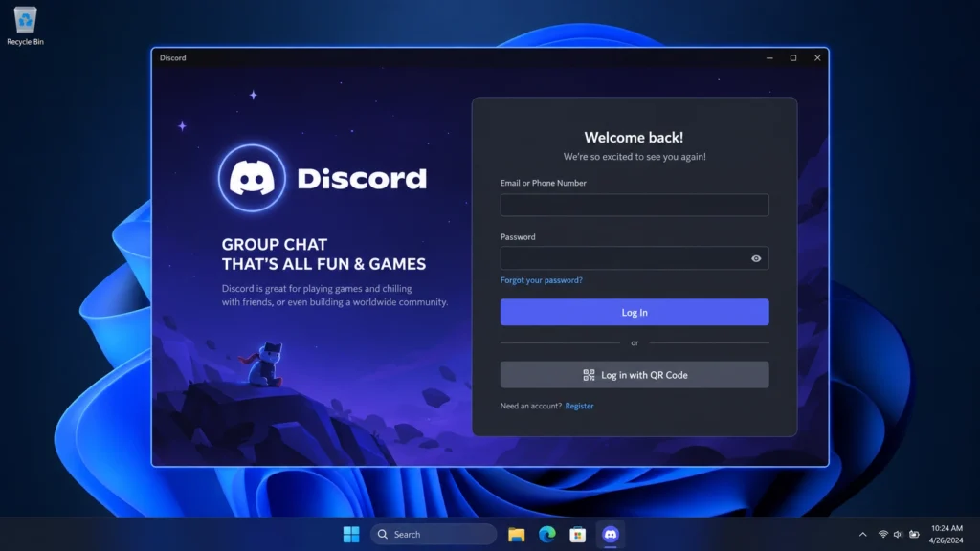
Task: Maximize the Discord window
Action: [793, 58]
